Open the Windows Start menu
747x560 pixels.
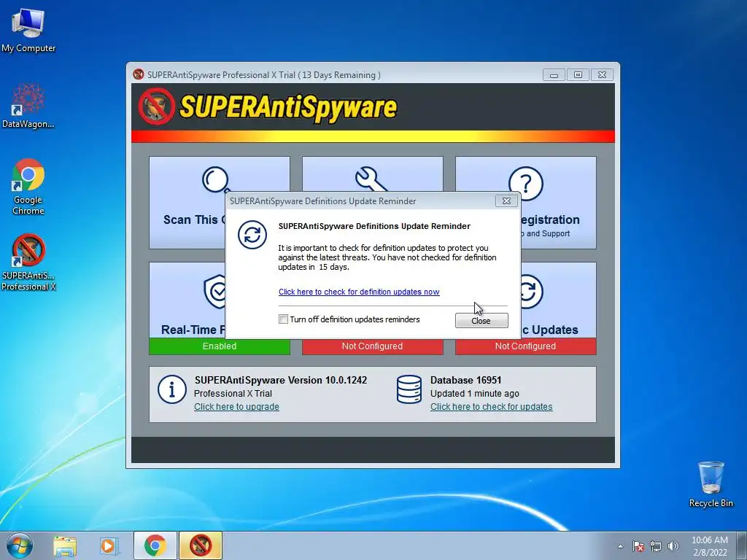pos(20,545)
